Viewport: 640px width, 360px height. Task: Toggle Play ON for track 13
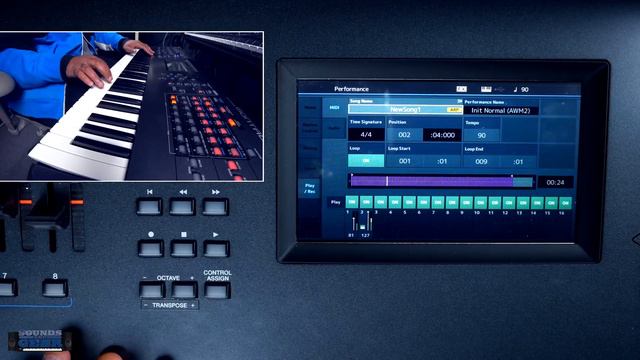click(523, 203)
